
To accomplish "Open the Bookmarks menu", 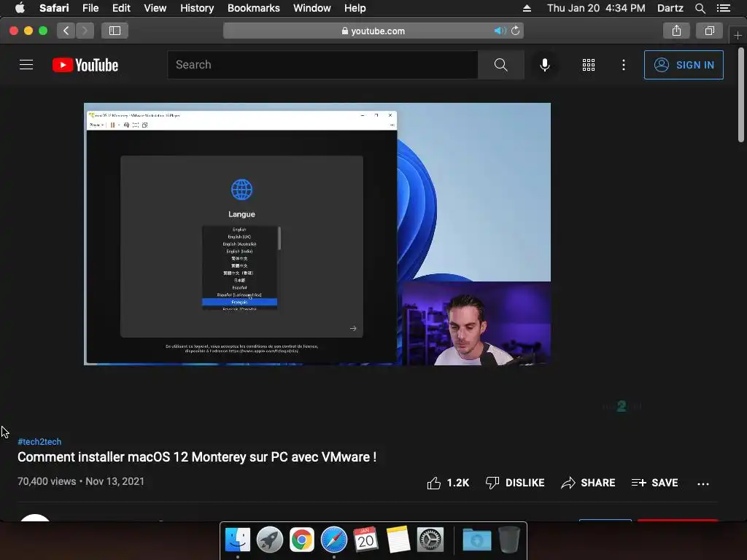I will (x=253, y=8).
